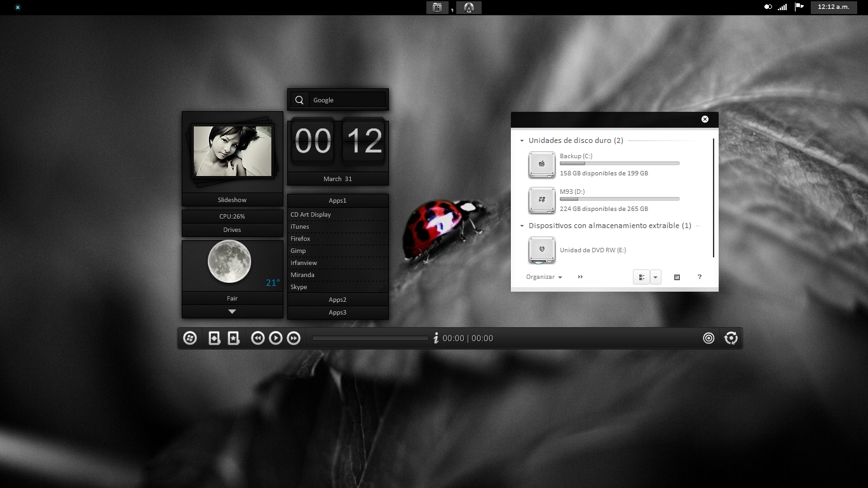Toggle the preview pane icon

[677, 277]
